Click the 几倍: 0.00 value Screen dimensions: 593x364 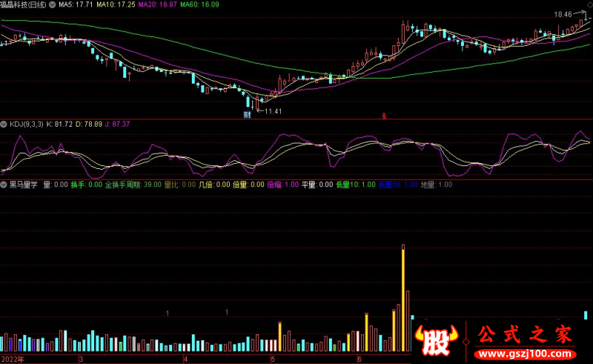point(214,185)
